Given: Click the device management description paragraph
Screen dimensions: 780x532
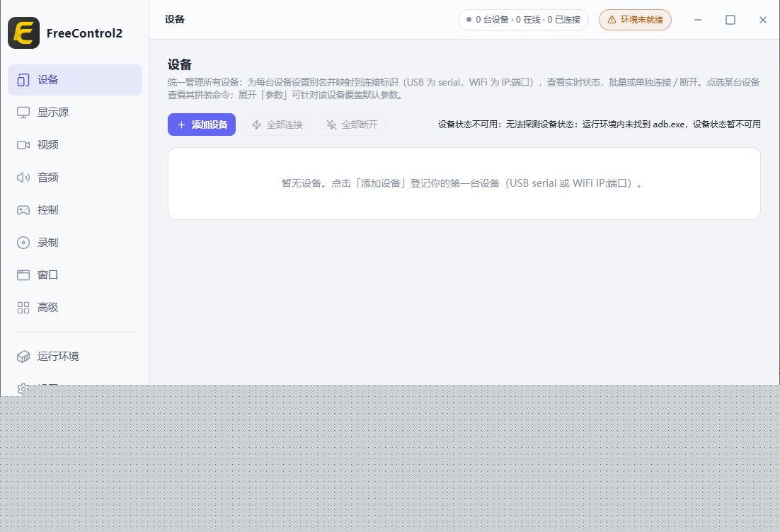Looking at the screenshot, I should click(x=464, y=88).
